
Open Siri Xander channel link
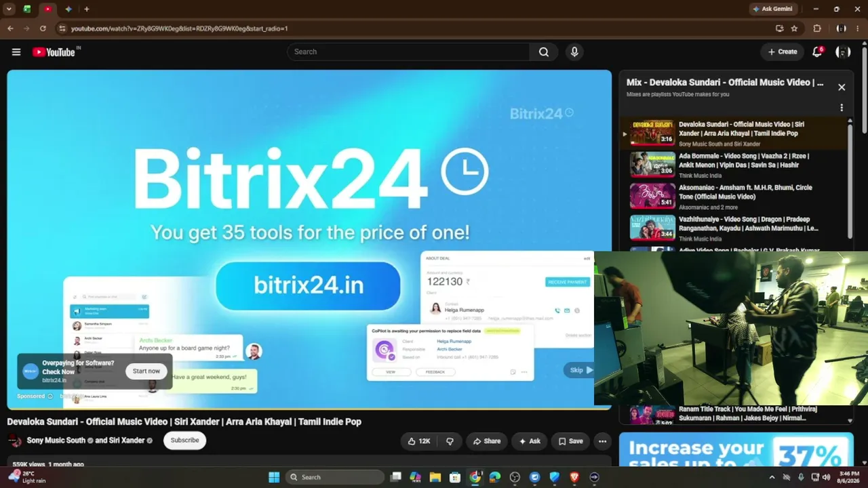pyautogui.click(x=127, y=441)
